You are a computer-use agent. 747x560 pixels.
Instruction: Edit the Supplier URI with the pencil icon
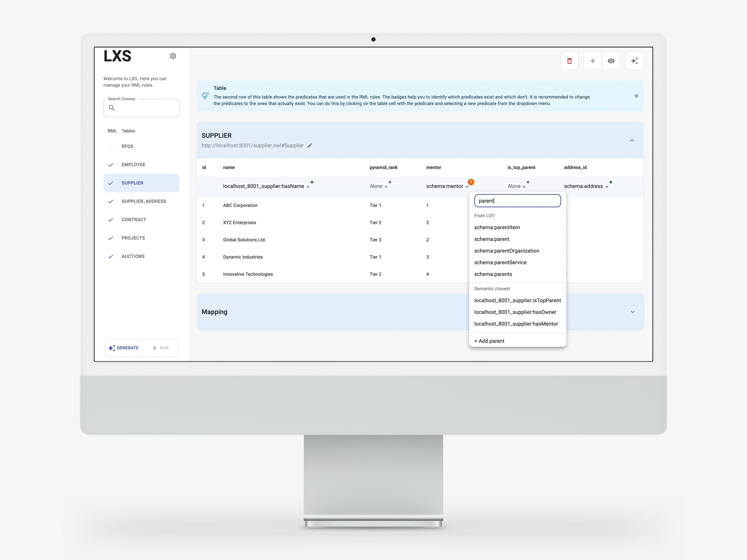coord(310,145)
